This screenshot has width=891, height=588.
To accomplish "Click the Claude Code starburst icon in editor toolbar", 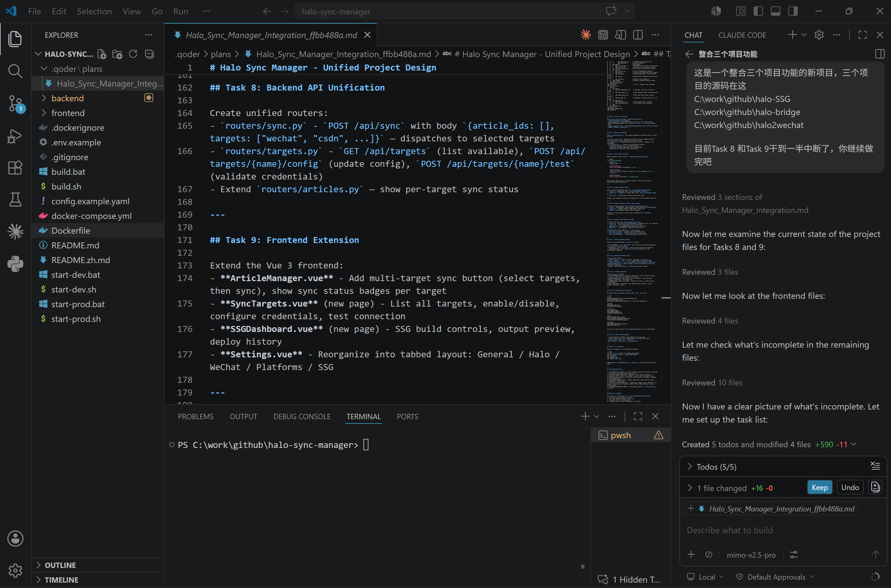I will 586,35.
